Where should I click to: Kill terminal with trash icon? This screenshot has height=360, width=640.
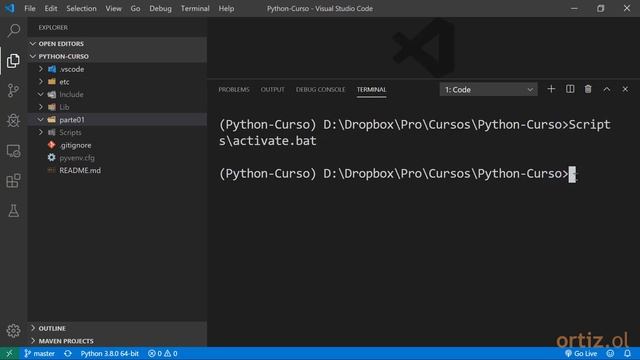588,89
